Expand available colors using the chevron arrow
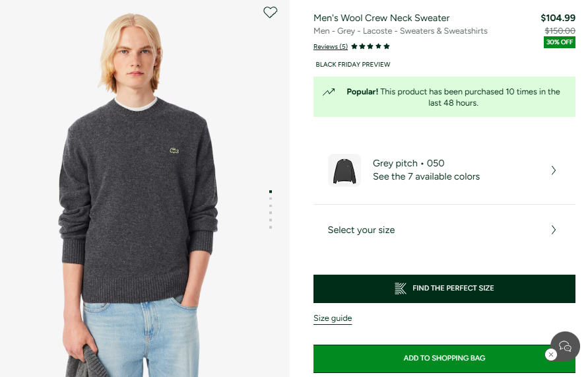Screen dimensions: 588x377 click(x=553, y=170)
